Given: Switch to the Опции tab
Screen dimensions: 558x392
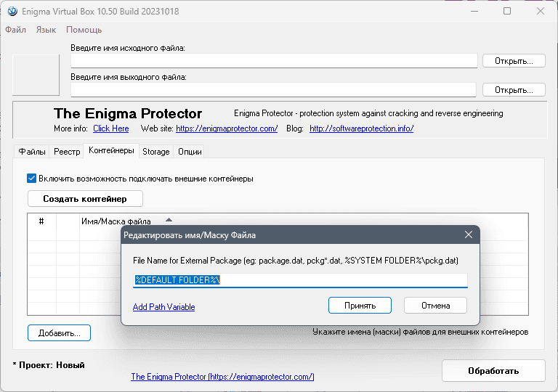Looking at the screenshot, I should click(x=190, y=152).
